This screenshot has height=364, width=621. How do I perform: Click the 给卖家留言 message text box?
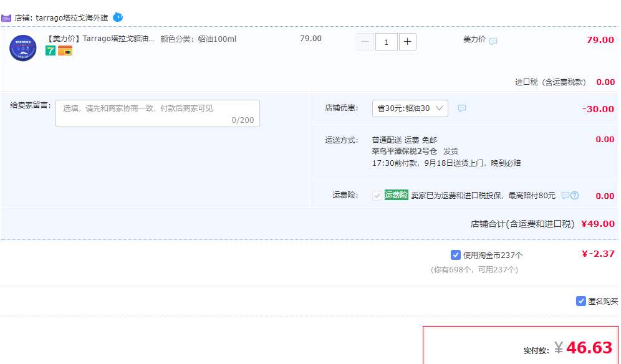(158, 113)
